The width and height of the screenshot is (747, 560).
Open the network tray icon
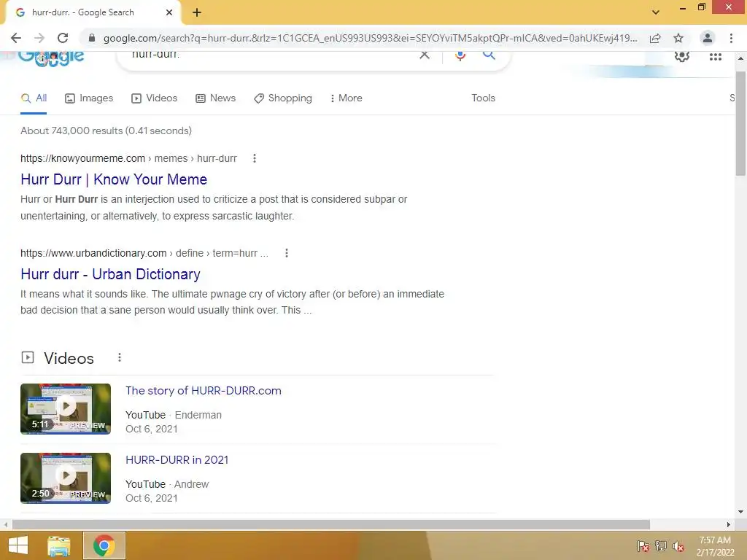pyautogui.click(x=661, y=546)
